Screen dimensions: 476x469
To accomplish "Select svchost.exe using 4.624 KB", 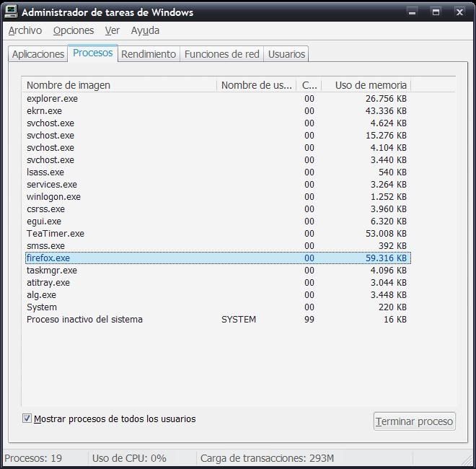I will click(x=218, y=123).
